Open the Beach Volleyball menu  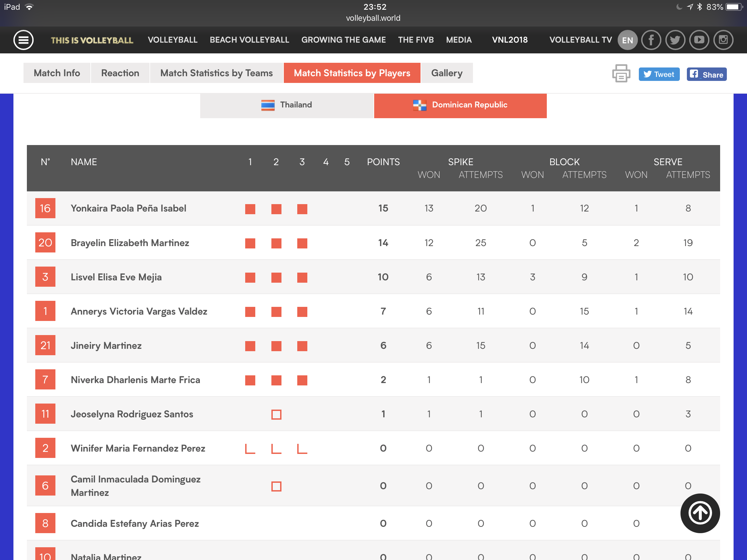tap(249, 40)
